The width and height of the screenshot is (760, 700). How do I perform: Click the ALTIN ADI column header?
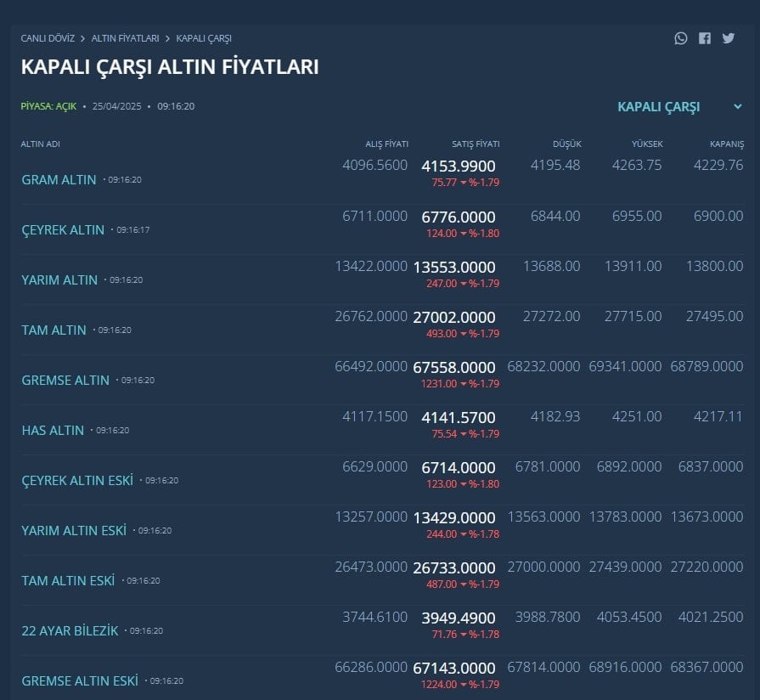[40, 144]
